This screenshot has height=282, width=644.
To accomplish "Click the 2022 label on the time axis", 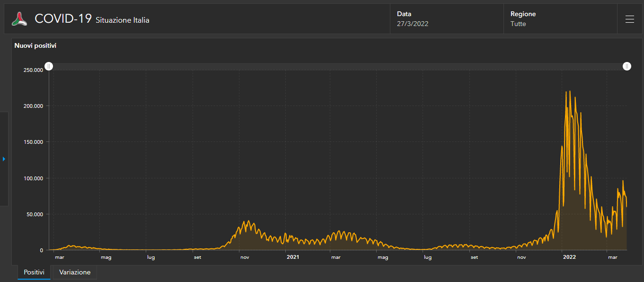I will [x=569, y=257].
